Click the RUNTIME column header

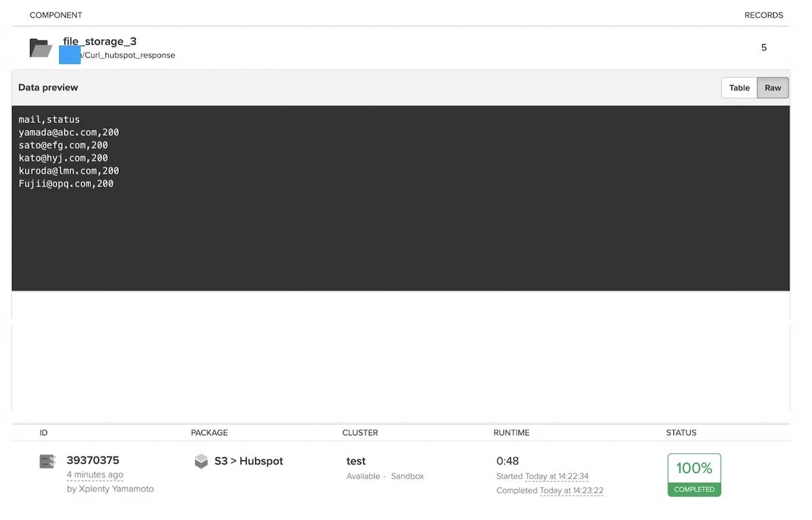[x=512, y=433]
